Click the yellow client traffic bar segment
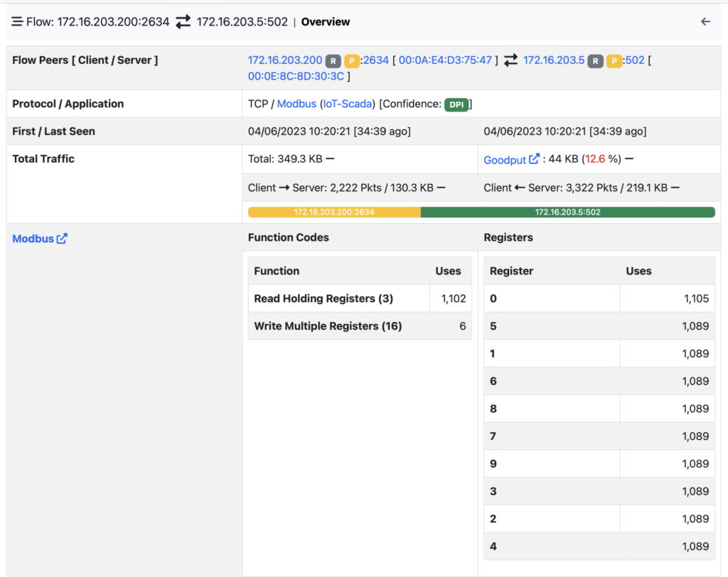The width and height of the screenshot is (728, 577). pyautogui.click(x=334, y=212)
